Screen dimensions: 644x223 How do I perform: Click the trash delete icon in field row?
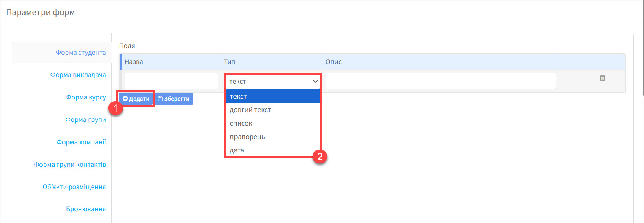pos(602,78)
